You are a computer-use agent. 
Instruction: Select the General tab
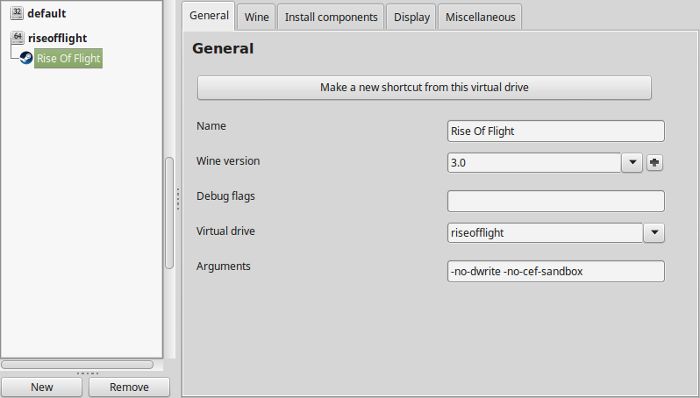pos(208,16)
